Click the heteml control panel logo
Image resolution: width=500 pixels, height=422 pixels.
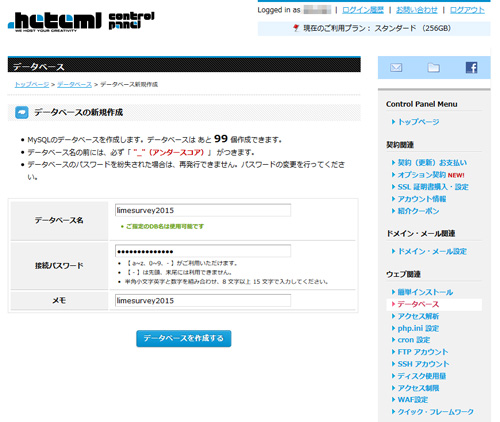[81, 22]
